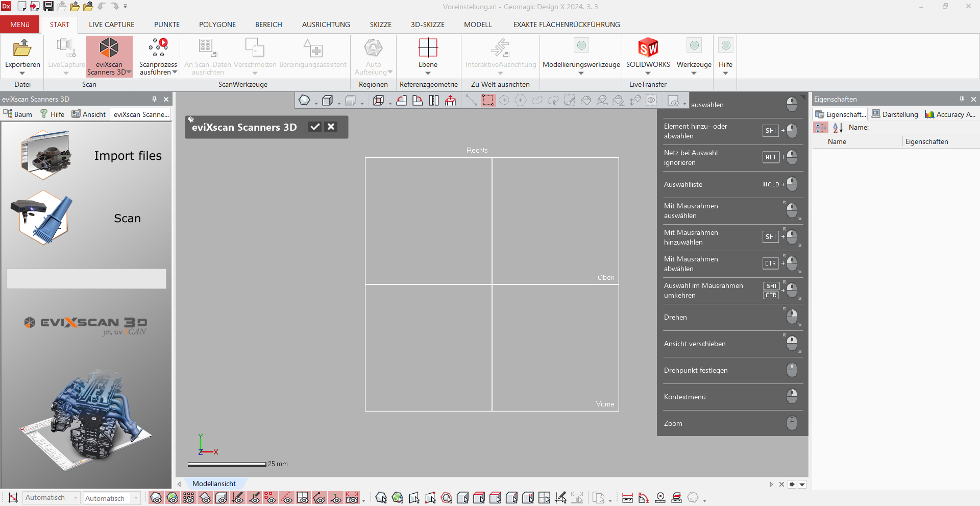Viewport: 980px width, 506px height.
Task: Click the empty field below Scan
Action: coord(86,279)
